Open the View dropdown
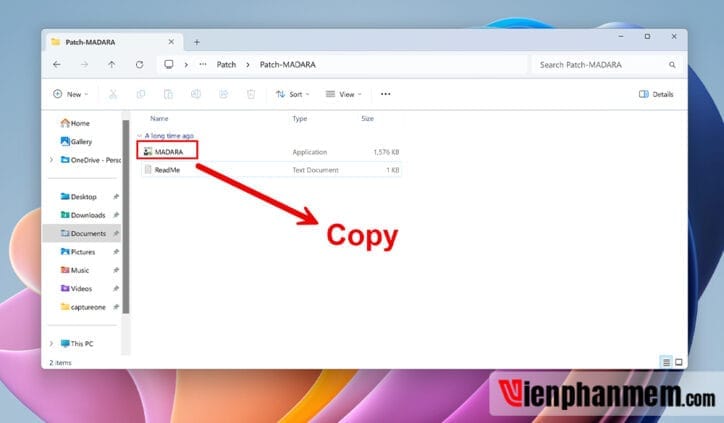This screenshot has height=423, width=724. click(344, 94)
